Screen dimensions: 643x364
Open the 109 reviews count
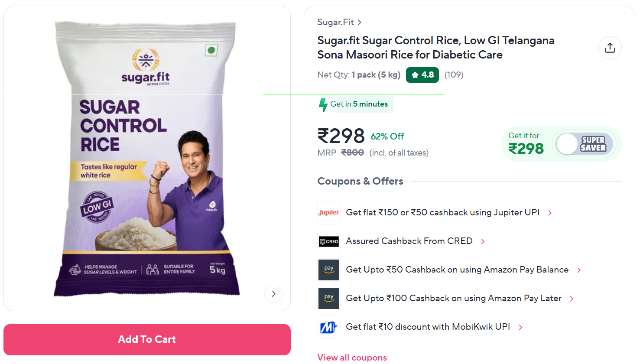point(454,75)
